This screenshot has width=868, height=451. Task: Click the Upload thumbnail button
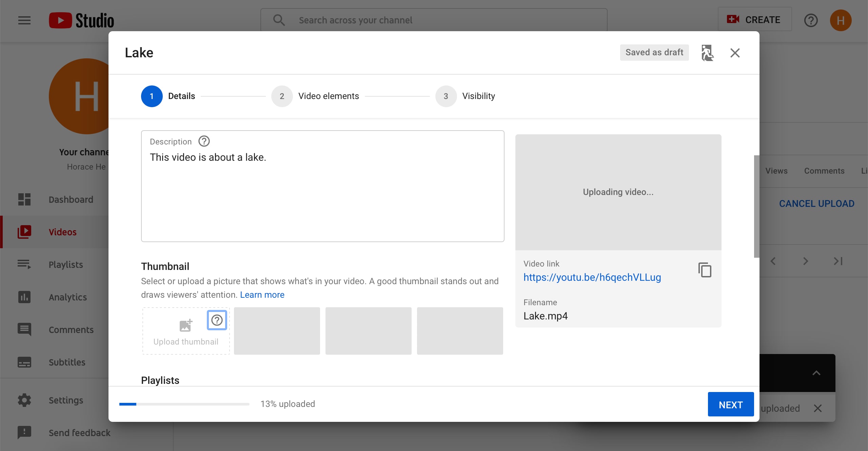185,331
